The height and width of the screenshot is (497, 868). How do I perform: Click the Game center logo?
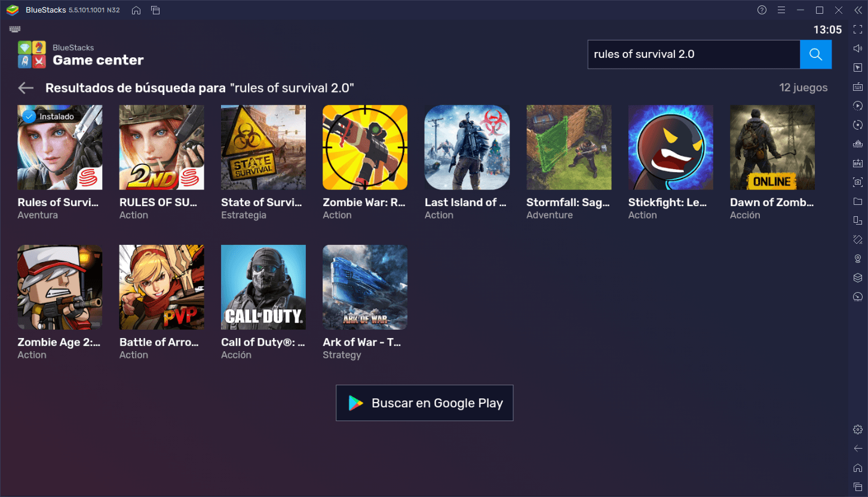click(x=32, y=54)
